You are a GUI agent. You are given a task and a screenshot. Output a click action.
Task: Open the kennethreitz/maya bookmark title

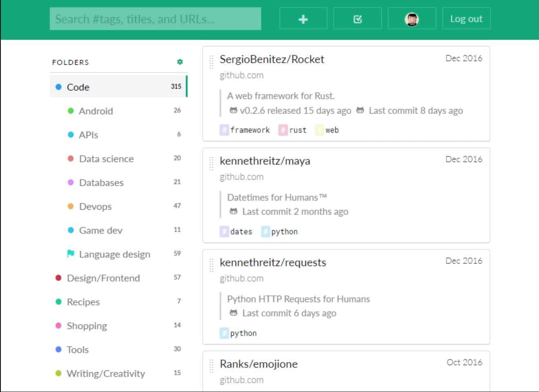click(x=265, y=161)
